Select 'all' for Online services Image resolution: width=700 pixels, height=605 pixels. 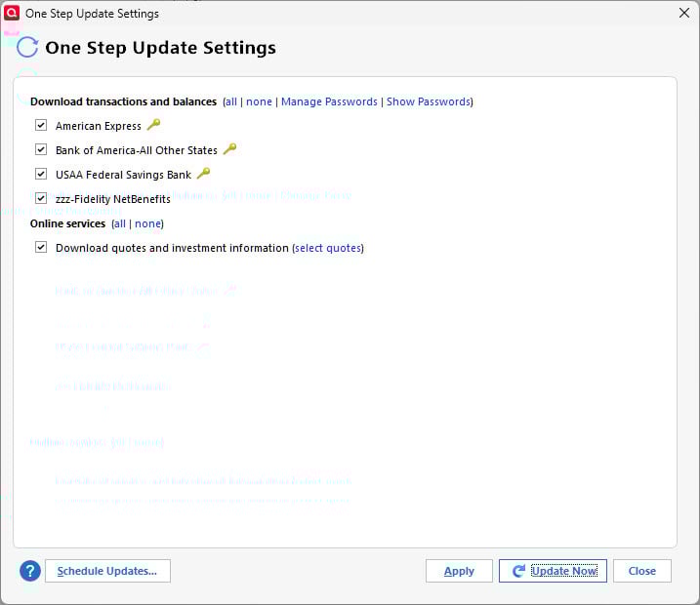tap(120, 223)
